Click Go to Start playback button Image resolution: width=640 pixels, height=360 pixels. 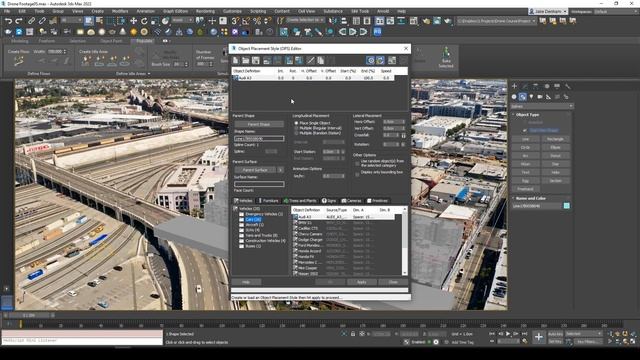coord(492,334)
